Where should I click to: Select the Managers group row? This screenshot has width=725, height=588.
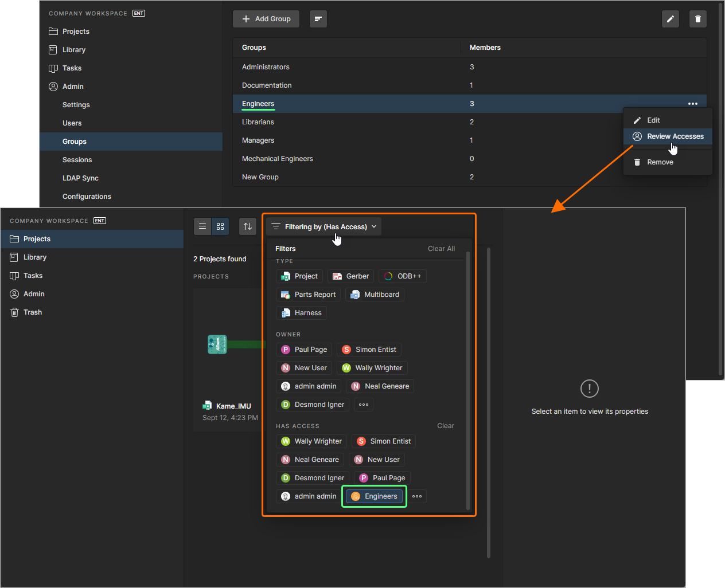pos(470,140)
